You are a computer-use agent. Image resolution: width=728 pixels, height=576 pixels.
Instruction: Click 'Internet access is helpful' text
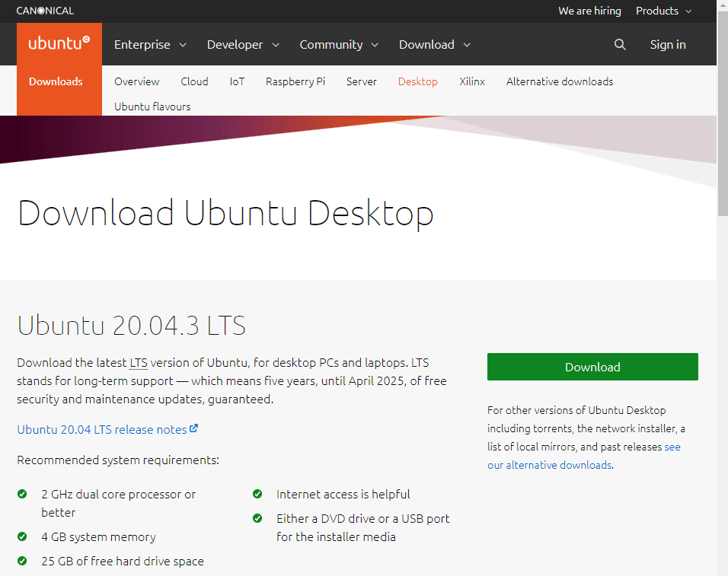click(343, 495)
